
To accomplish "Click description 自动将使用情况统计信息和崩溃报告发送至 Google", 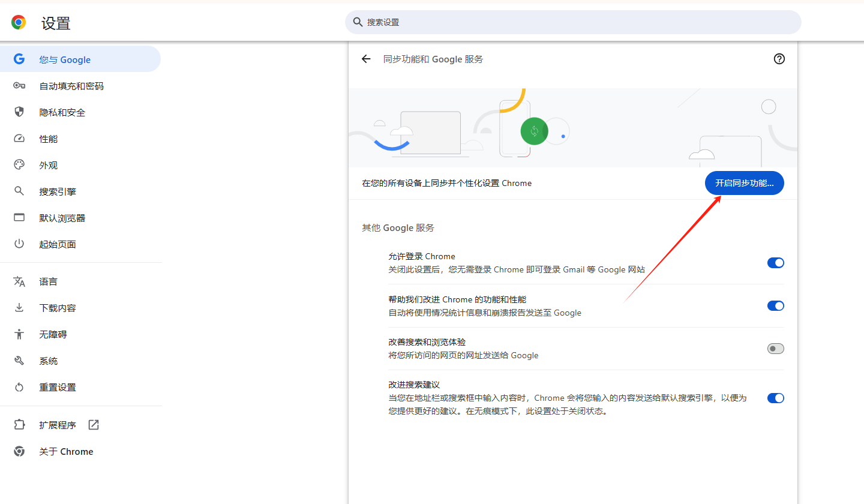I will pos(485,313).
